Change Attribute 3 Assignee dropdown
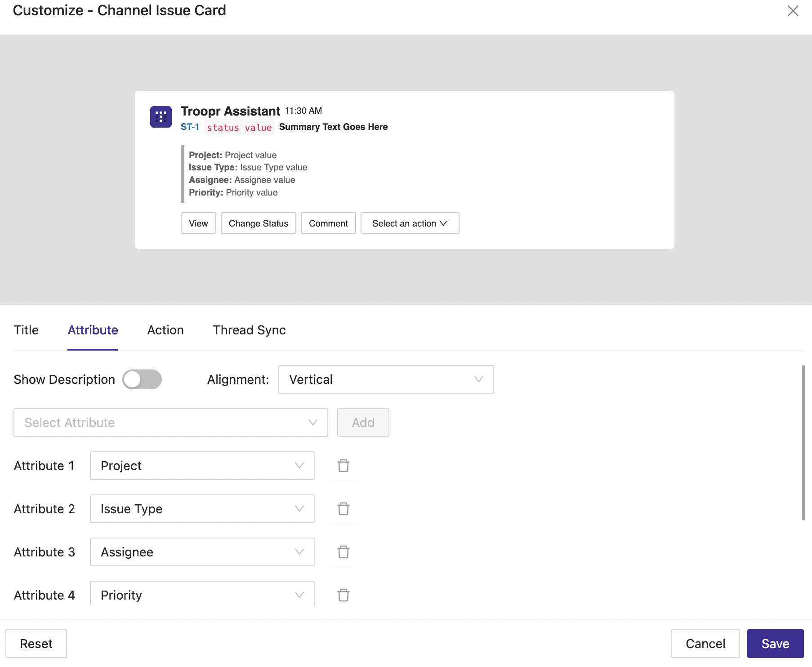Viewport: 812px width, 667px height. tap(202, 552)
